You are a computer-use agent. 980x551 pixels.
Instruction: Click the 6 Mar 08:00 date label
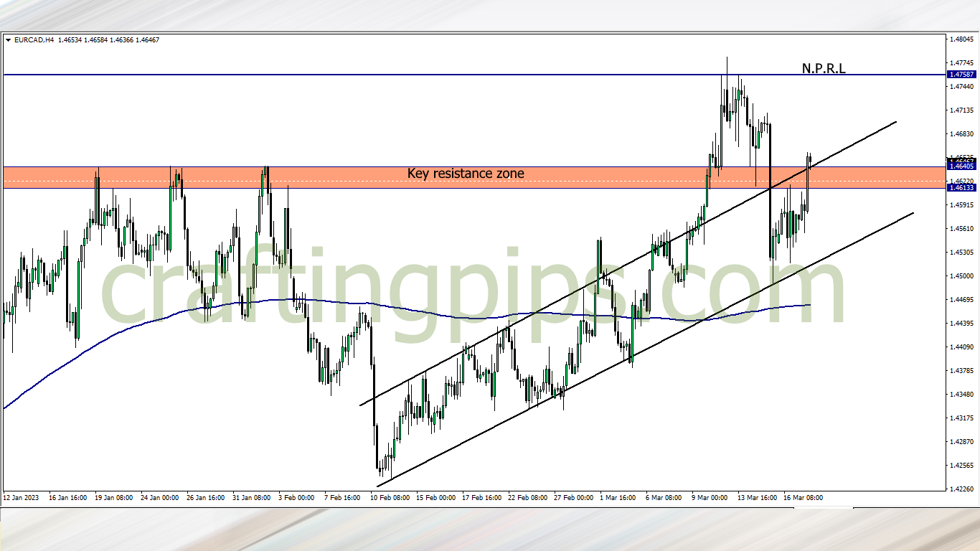pyautogui.click(x=664, y=497)
